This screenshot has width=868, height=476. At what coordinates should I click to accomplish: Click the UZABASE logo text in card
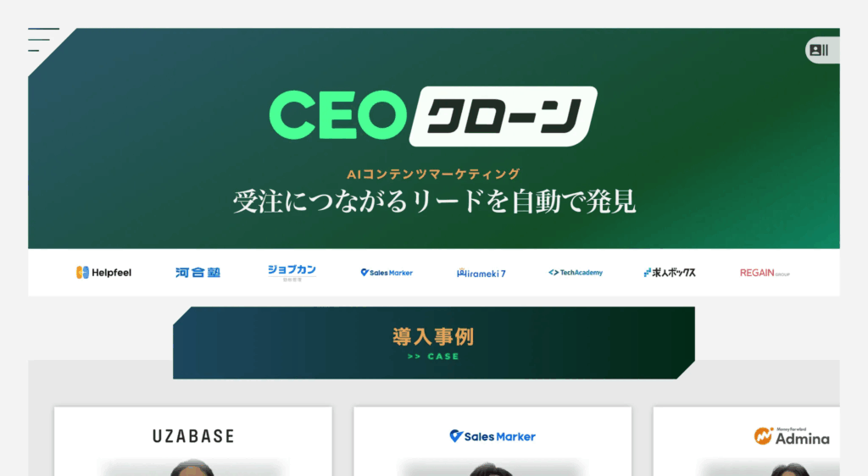193,436
